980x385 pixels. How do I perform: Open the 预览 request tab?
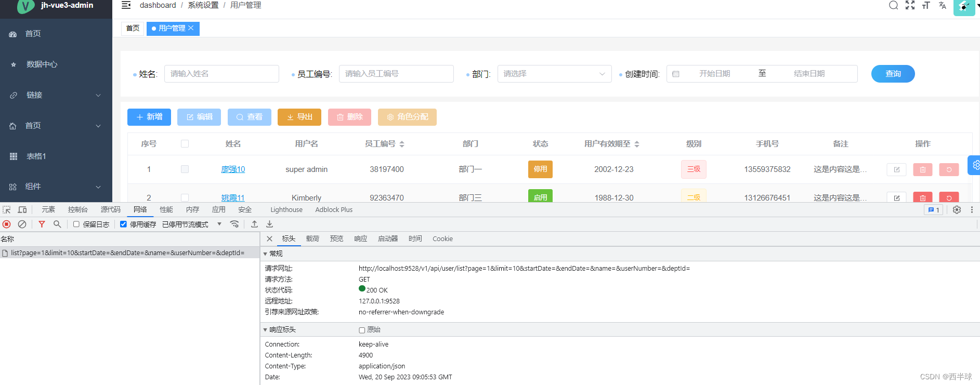336,239
